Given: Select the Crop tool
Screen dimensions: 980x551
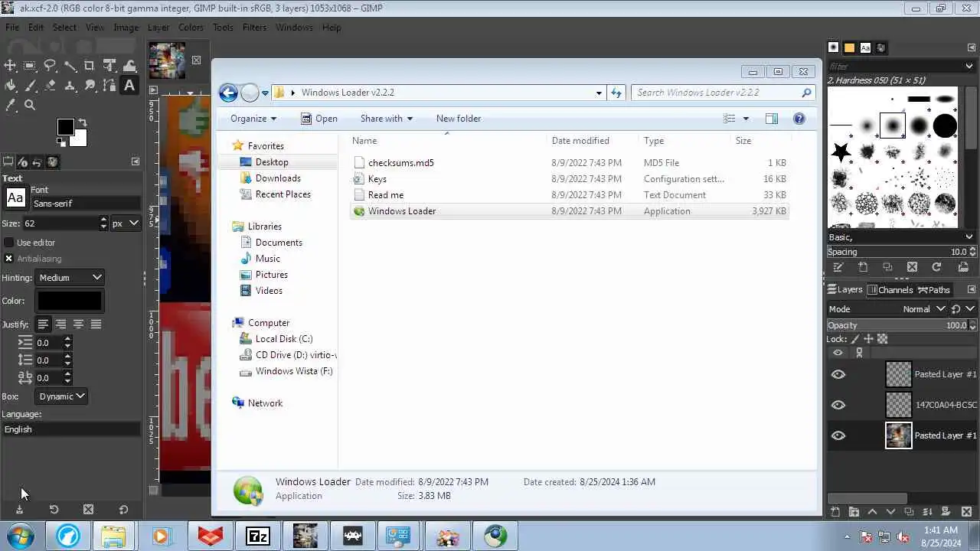Looking at the screenshot, I should tap(90, 66).
